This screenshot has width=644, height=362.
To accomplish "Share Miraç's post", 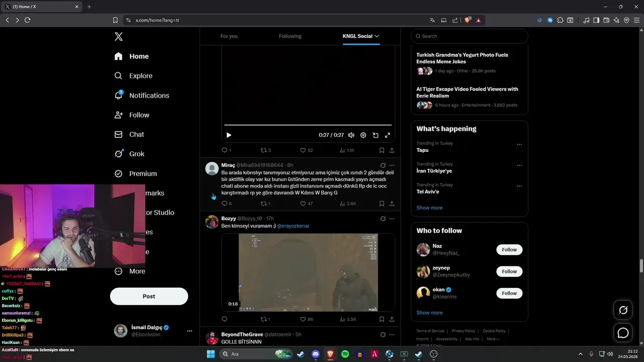I will pyautogui.click(x=392, y=204).
